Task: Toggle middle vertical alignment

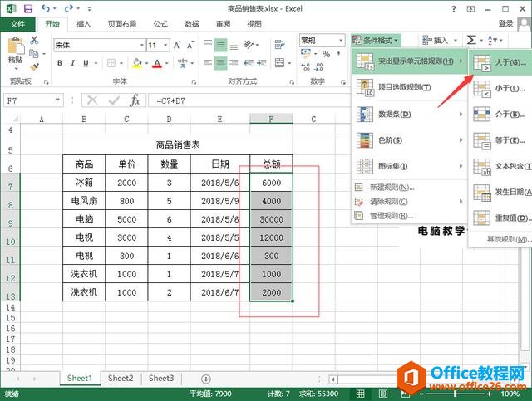Action: [x=220, y=44]
